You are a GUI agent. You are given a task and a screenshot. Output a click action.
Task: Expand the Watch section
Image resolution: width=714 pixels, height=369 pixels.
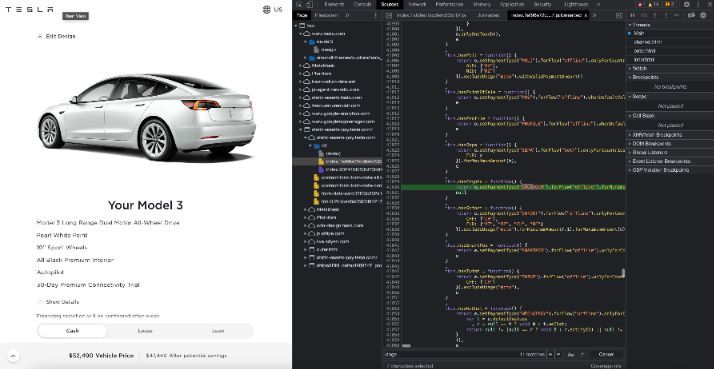coord(669,68)
